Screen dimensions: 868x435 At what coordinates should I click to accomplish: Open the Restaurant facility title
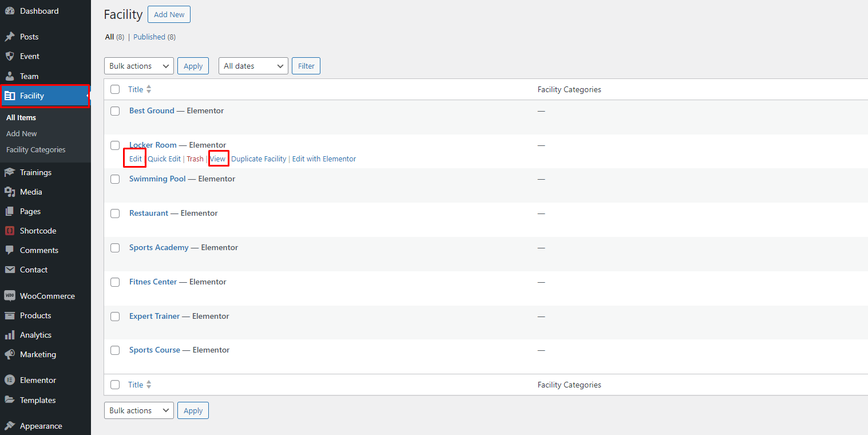(149, 213)
